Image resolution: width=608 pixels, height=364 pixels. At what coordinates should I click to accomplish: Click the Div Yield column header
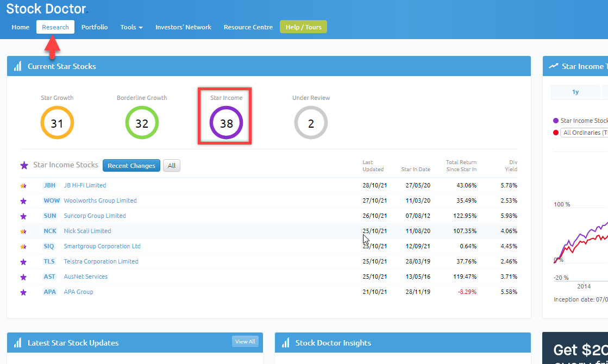coord(511,166)
